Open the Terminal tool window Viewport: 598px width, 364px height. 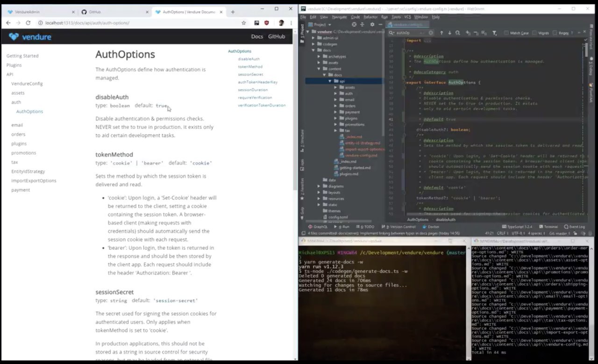pos(548,227)
